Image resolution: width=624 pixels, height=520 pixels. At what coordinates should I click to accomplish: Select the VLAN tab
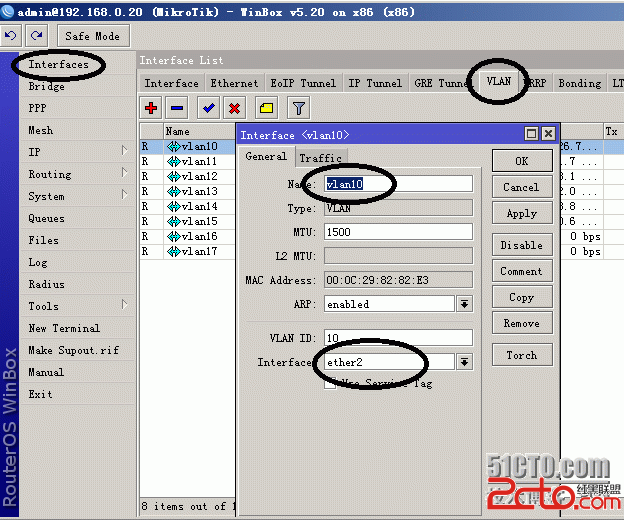click(x=499, y=82)
